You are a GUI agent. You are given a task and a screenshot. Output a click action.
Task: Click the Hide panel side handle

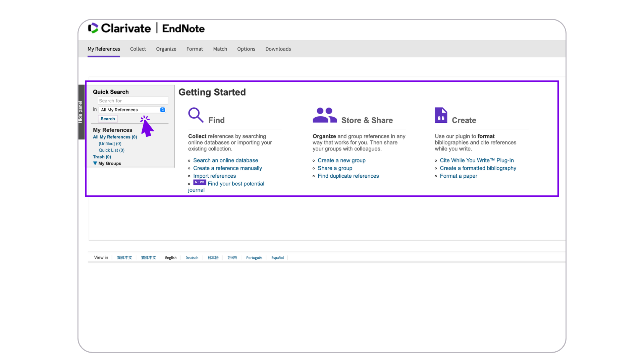[x=81, y=112]
